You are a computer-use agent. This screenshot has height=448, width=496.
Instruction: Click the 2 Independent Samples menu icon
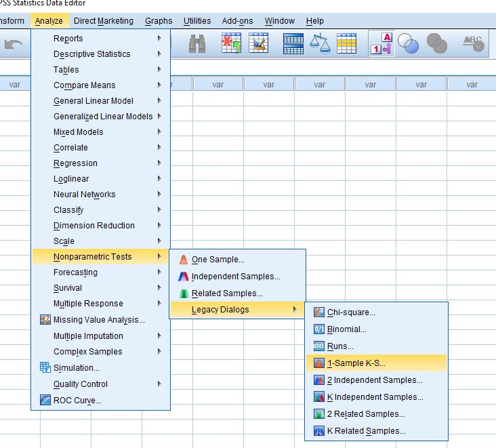coord(319,380)
